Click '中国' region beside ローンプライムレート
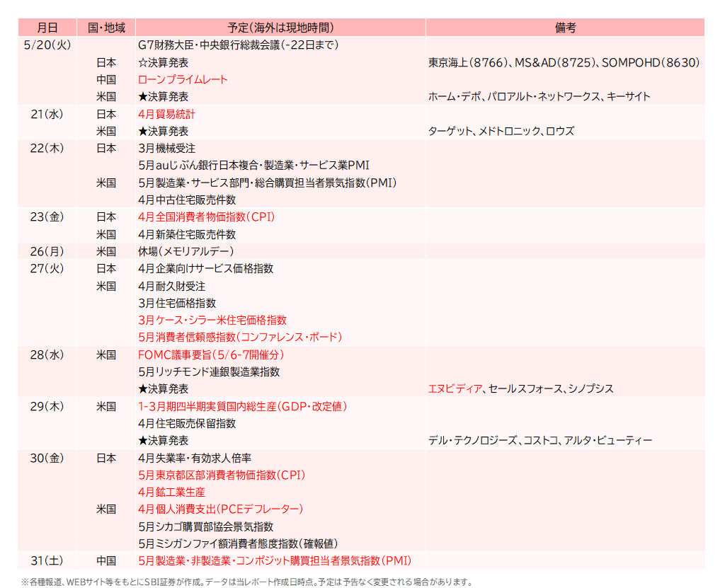 click(106, 79)
